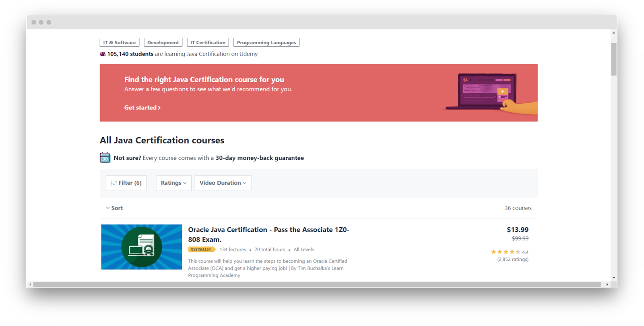Click the $13.99 course price

518,229
